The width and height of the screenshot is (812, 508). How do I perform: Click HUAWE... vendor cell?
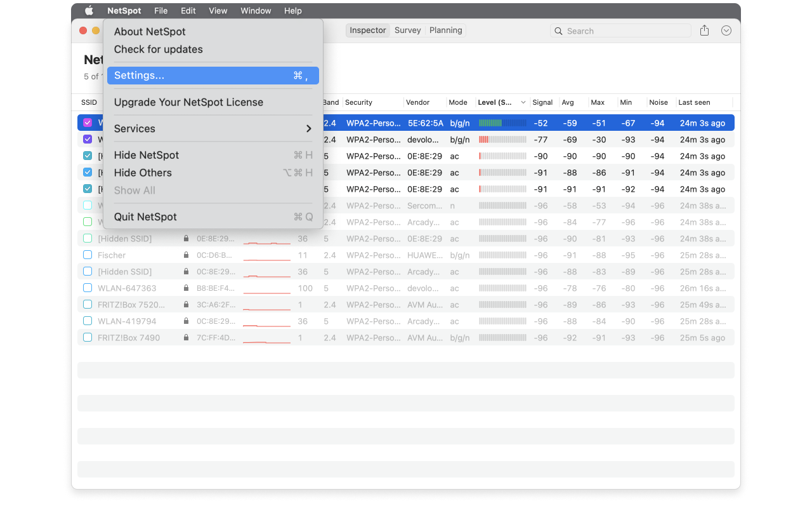click(x=425, y=255)
